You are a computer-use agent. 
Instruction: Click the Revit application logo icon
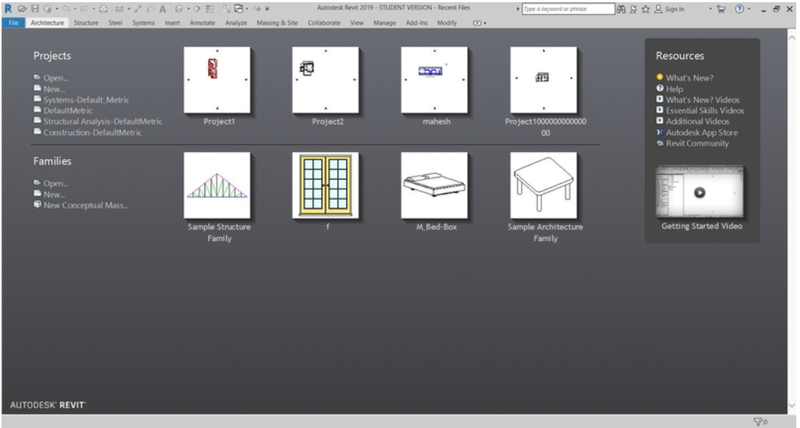point(8,9)
